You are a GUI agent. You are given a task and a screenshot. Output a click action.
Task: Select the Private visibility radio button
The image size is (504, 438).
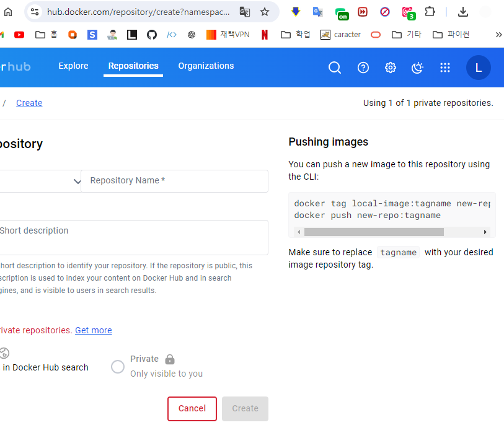(118, 366)
